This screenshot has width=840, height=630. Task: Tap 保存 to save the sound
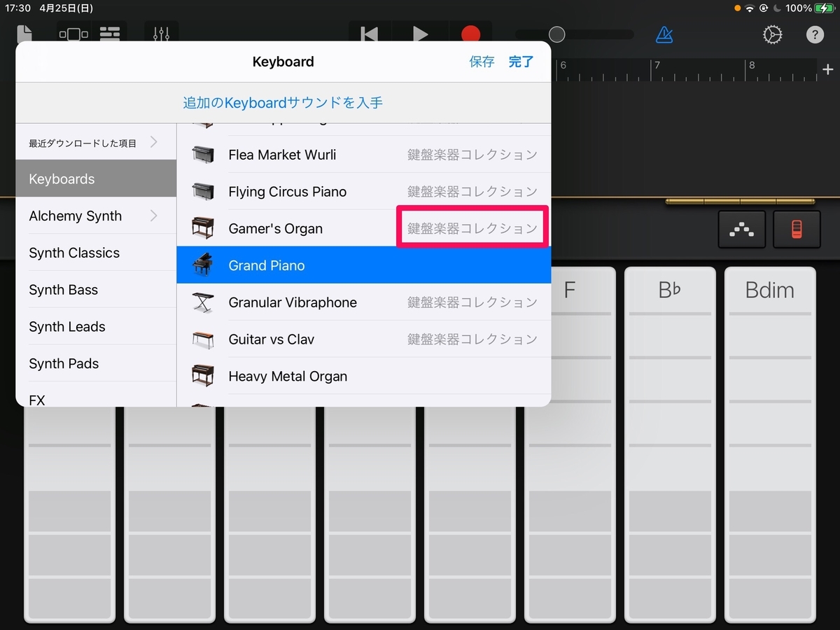[x=482, y=62]
